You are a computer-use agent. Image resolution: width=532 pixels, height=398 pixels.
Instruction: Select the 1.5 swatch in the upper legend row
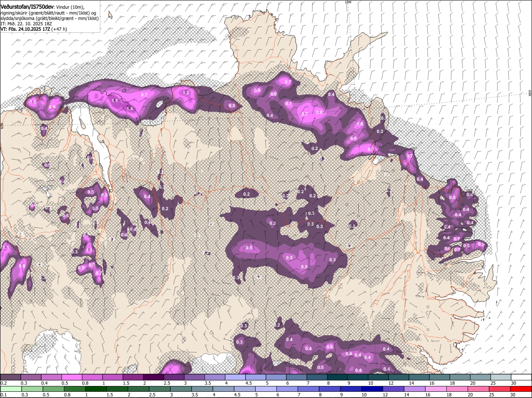(133, 377)
